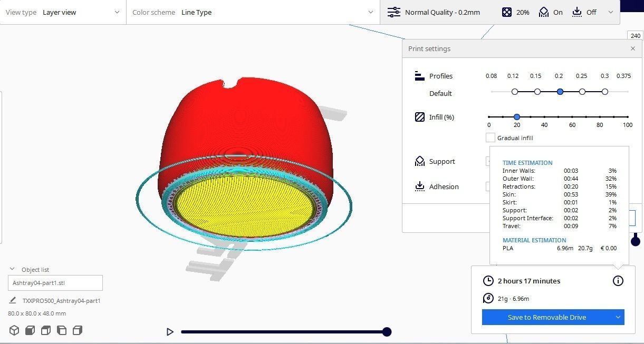
Task: Click the Support Interface 00:02 row
Action: [559, 218]
